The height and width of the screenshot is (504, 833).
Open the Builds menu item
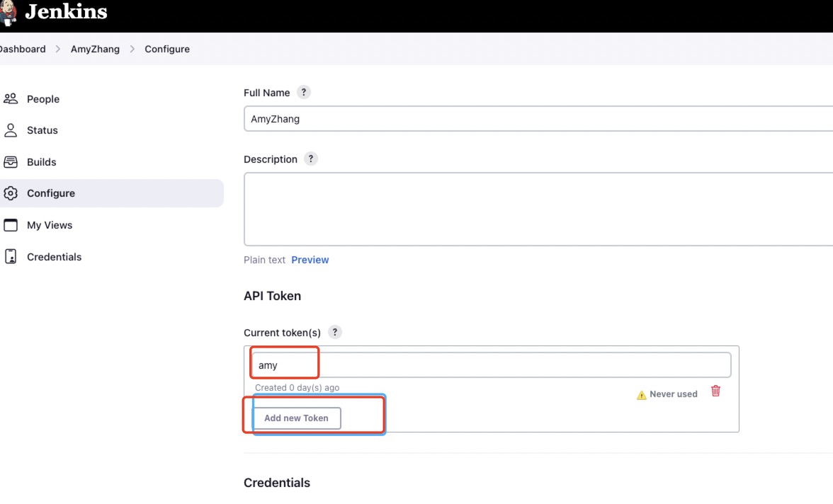pos(41,162)
